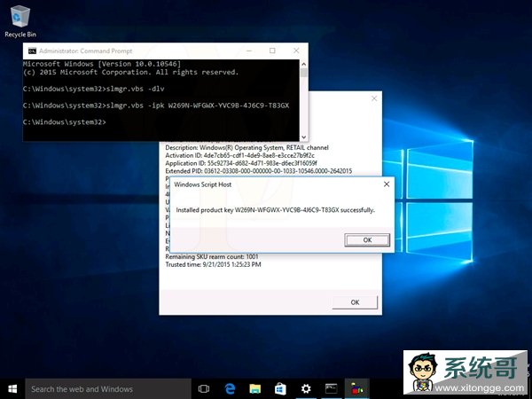Open the Store from the taskbar
The image size is (532, 399).
tap(280, 389)
